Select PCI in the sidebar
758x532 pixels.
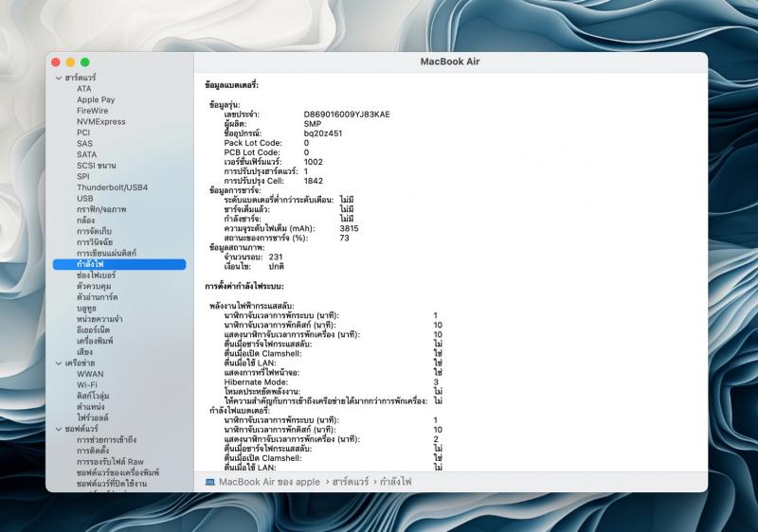83,133
